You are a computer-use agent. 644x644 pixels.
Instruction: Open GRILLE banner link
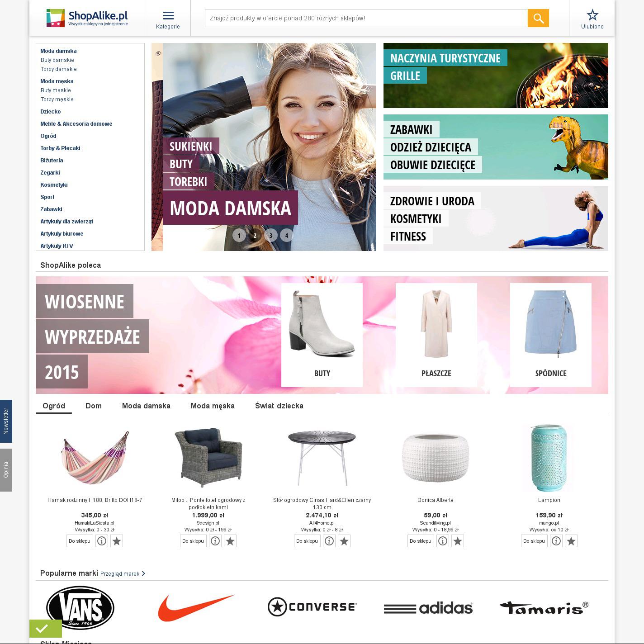point(405,76)
